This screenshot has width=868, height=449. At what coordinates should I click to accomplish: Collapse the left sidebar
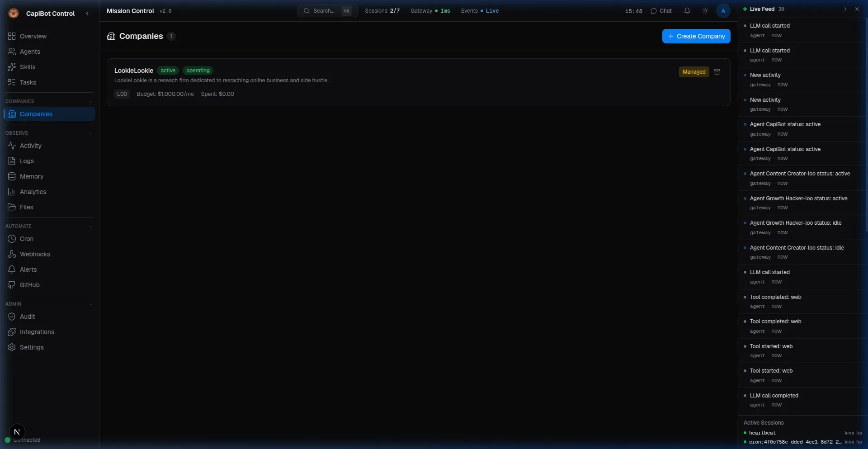point(87,14)
